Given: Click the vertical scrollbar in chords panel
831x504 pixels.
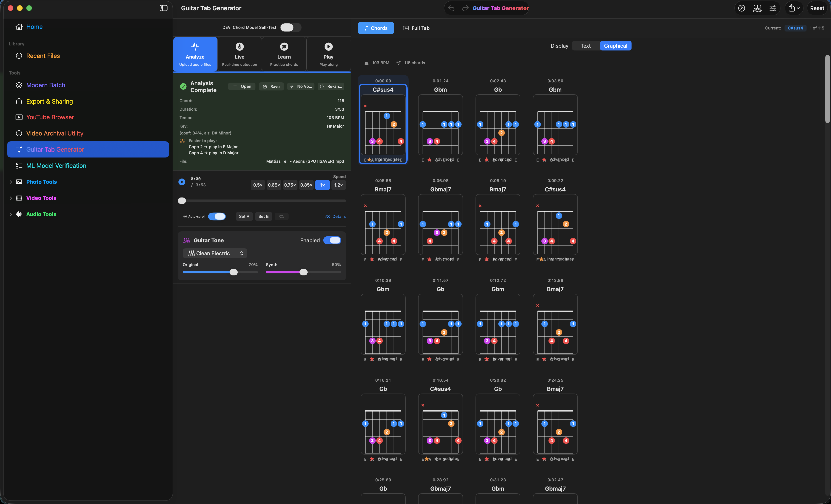Looking at the screenshot, I should coord(827,89).
